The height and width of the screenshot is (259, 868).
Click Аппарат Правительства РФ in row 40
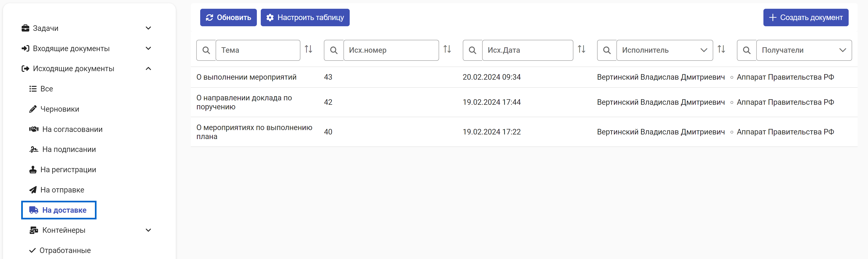(x=785, y=132)
